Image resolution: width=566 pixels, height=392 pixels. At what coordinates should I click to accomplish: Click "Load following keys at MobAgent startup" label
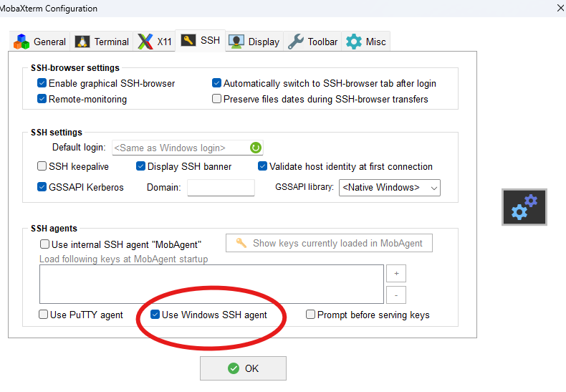click(x=123, y=259)
